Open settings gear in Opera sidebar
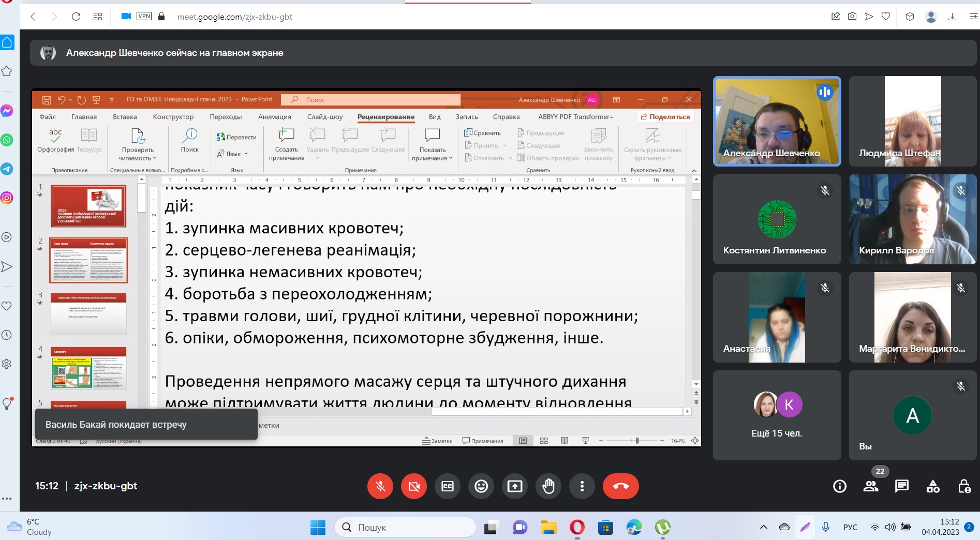The height and width of the screenshot is (540, 980). [x=7, y=364]
